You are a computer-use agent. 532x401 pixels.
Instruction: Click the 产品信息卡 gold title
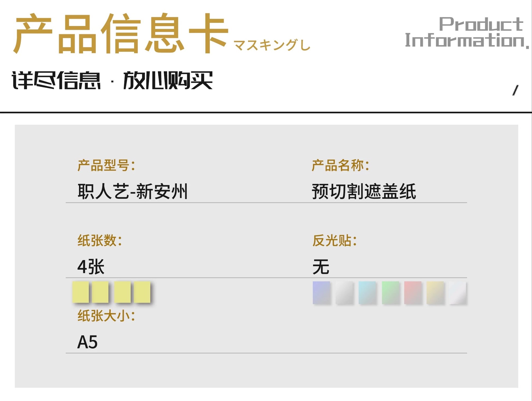(x=120, y=33)
